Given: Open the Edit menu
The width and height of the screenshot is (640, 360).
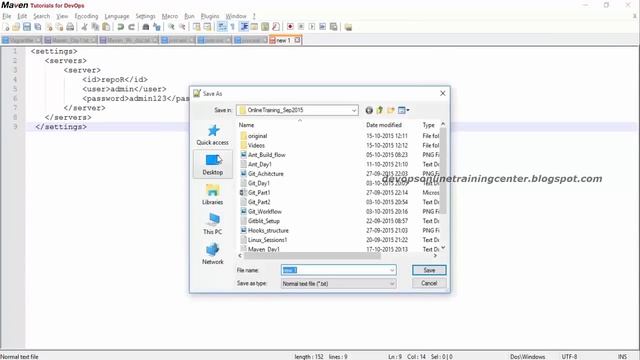Looking at the screenshot, I should [x=22, y=16].
